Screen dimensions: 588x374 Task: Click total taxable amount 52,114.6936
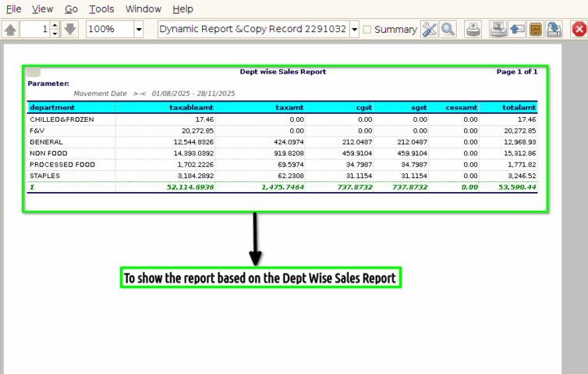pos(190,187)
